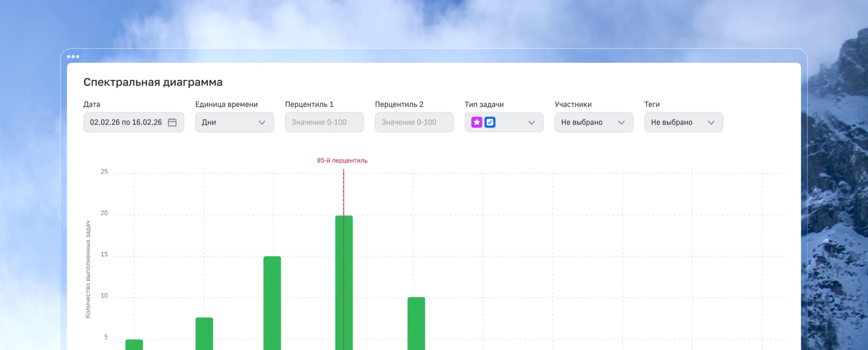Open the Теги dropdown chevron

coord(711,122)
